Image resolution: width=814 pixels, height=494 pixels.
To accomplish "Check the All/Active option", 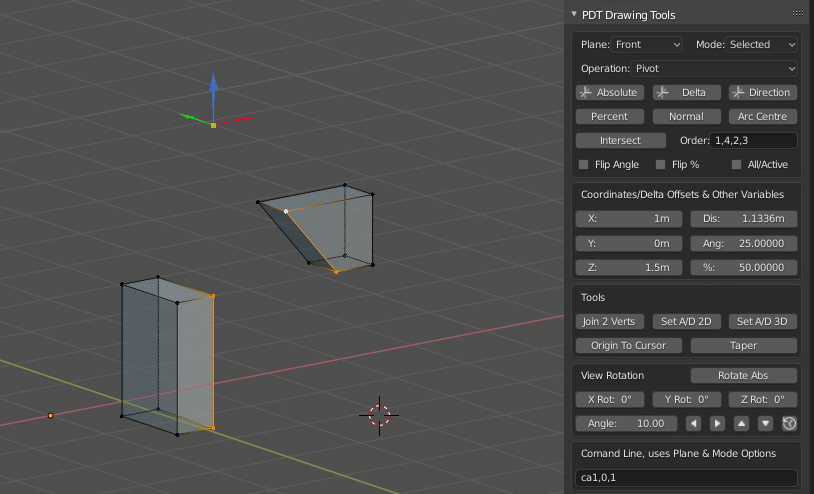I will (x=737, y=164).
